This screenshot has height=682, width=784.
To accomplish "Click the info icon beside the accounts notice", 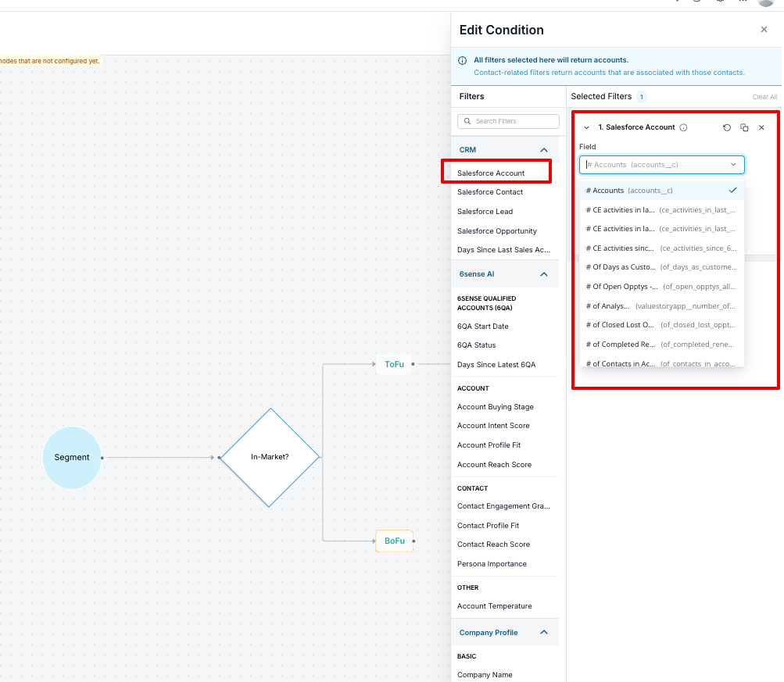I will pyautogui.click(x=463, y=60).
